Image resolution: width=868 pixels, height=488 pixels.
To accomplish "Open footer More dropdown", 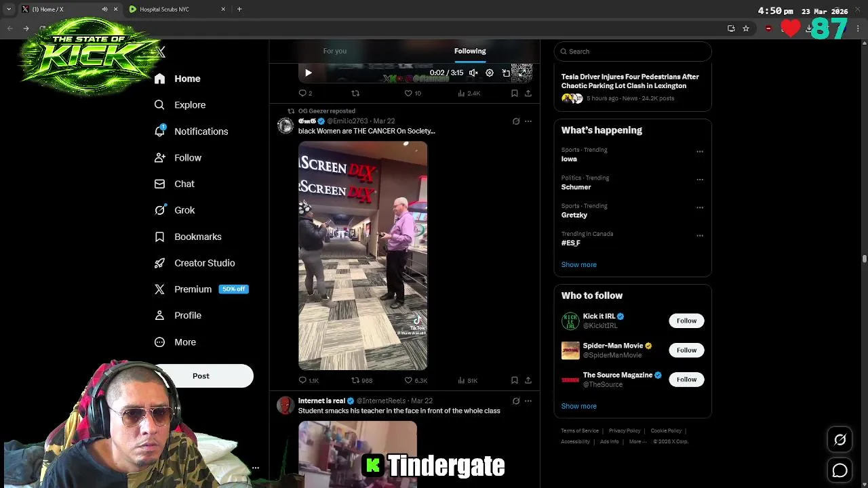I will [637, 442].
